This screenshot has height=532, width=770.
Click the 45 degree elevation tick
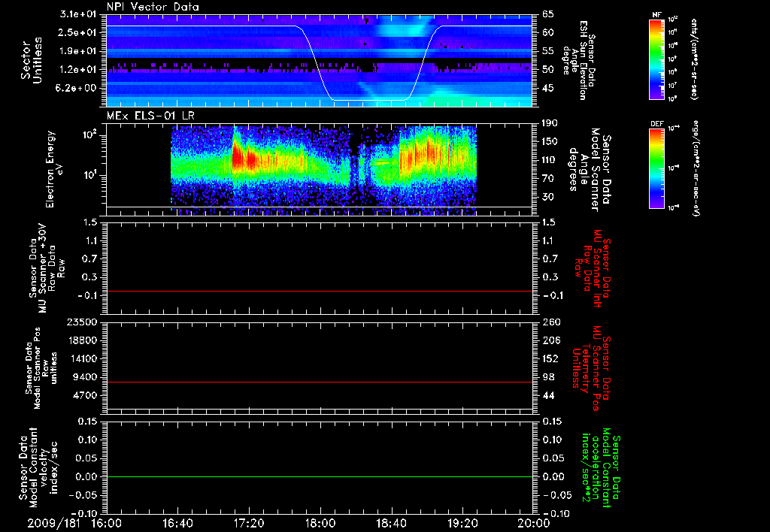548,89
